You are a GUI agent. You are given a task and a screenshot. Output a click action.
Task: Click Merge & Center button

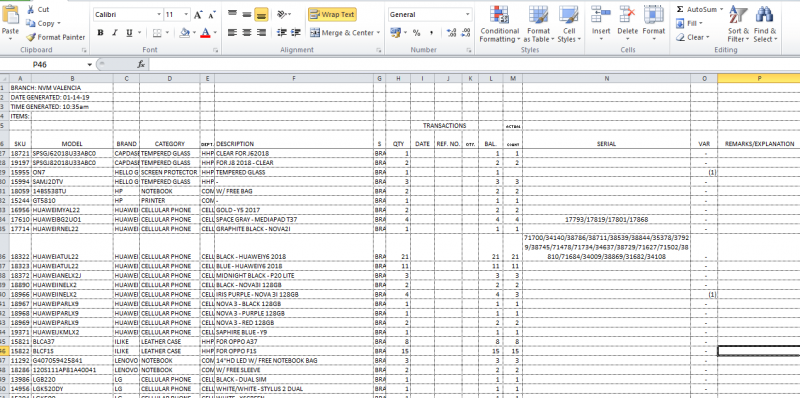pyautogui.click(x=342, y=33)
